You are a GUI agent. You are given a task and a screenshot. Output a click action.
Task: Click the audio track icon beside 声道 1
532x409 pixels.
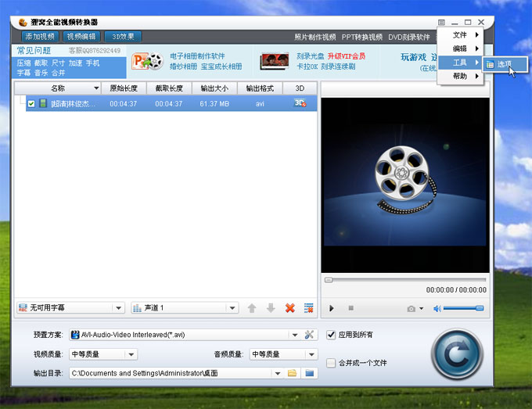[x=137, y=307]
